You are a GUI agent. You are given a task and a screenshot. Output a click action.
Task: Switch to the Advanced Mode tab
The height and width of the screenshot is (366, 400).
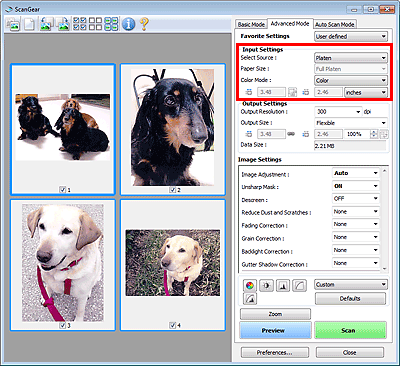point(290,24)
